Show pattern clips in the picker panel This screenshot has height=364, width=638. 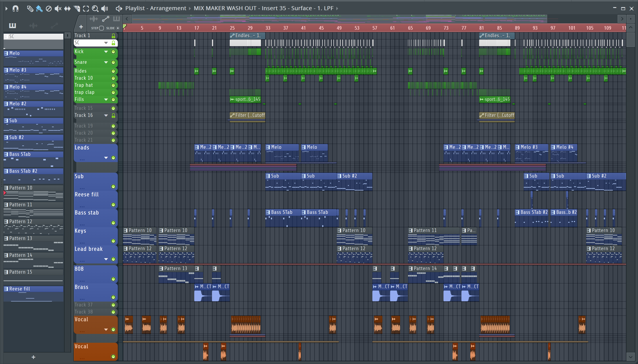(x=12, y=25)
